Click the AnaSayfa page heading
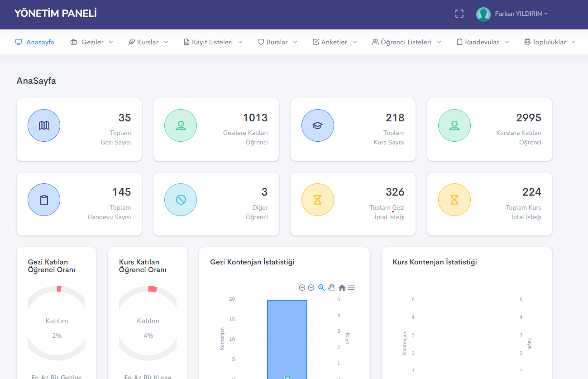Viewport: 588px width, 379px height. coord(36,81)
